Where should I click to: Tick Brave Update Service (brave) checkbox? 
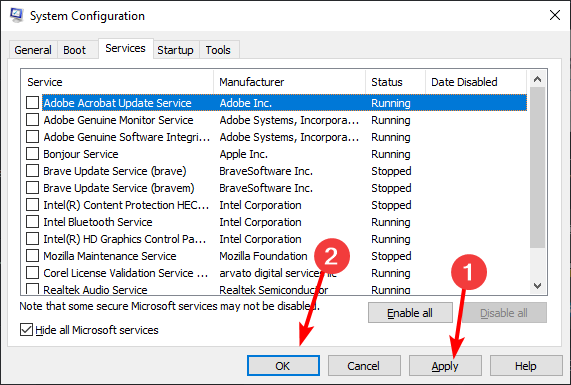point(32,171)
